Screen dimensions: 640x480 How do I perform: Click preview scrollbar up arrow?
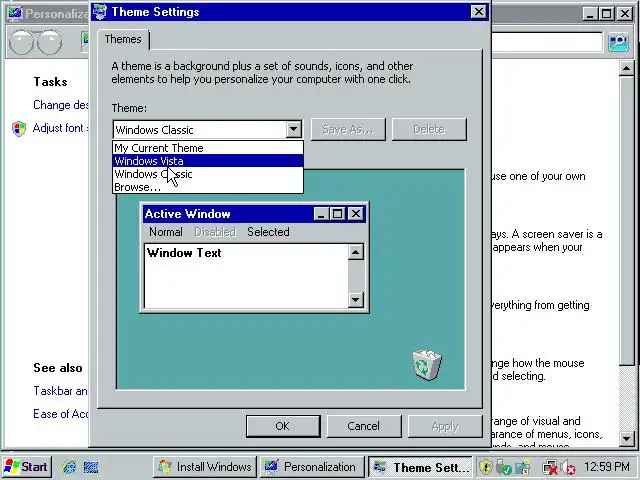(x=356, y=252)
